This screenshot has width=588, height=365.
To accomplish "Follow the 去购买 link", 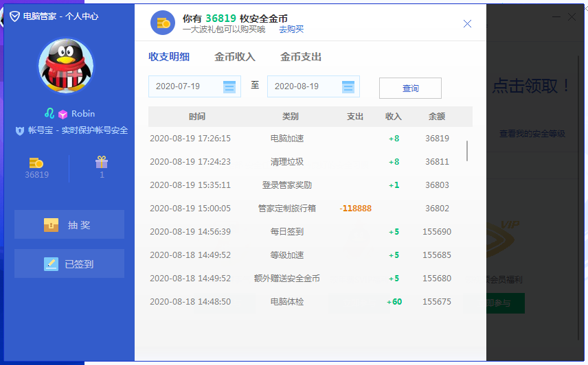I will (291, 30).
